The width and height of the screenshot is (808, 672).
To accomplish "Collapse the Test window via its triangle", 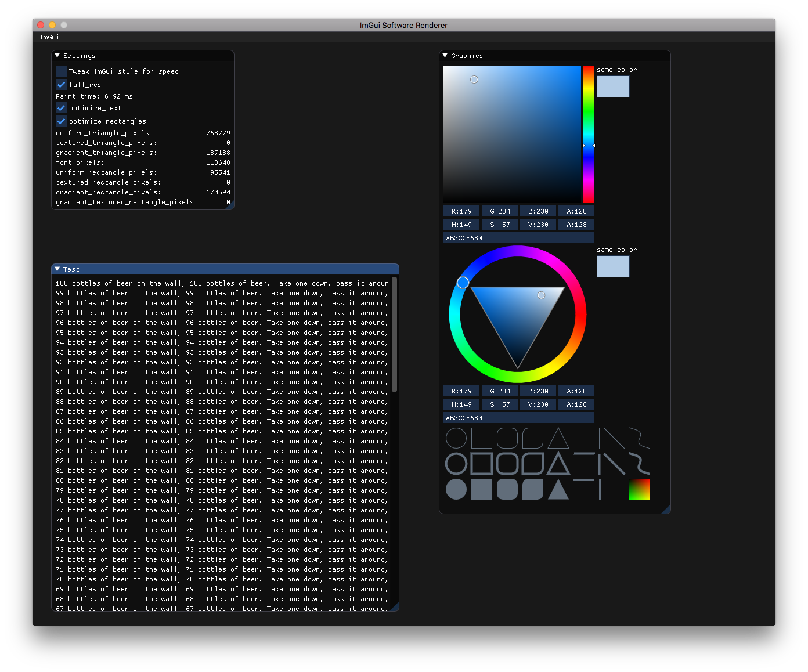I will 57,269.
